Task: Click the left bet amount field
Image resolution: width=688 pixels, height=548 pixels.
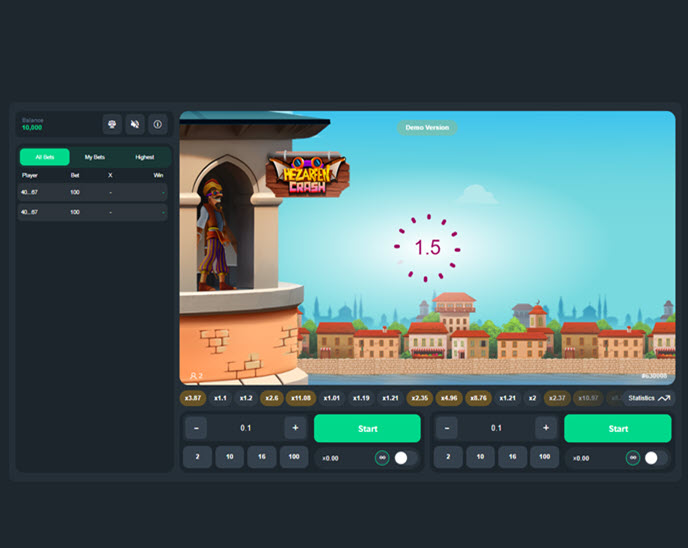Action: (x=245, y=428)
